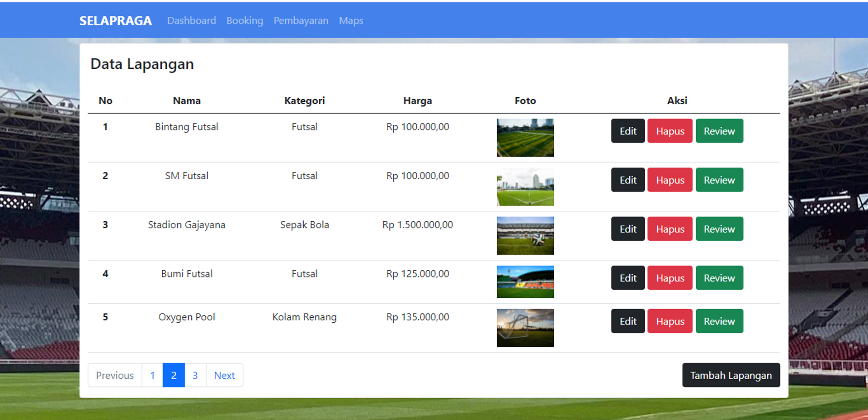Open the Bintang Futsal field photo
868x420 pixels.
tap(525, 138)
